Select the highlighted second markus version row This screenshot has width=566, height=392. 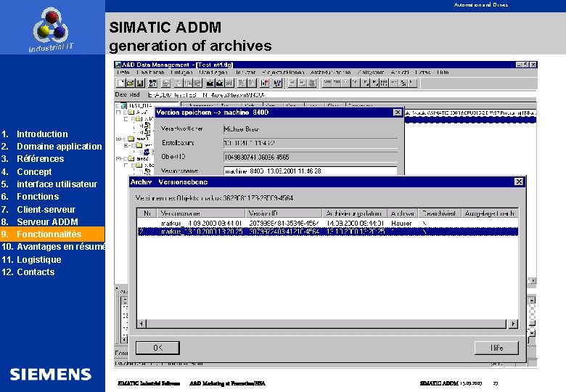(328, 232)
